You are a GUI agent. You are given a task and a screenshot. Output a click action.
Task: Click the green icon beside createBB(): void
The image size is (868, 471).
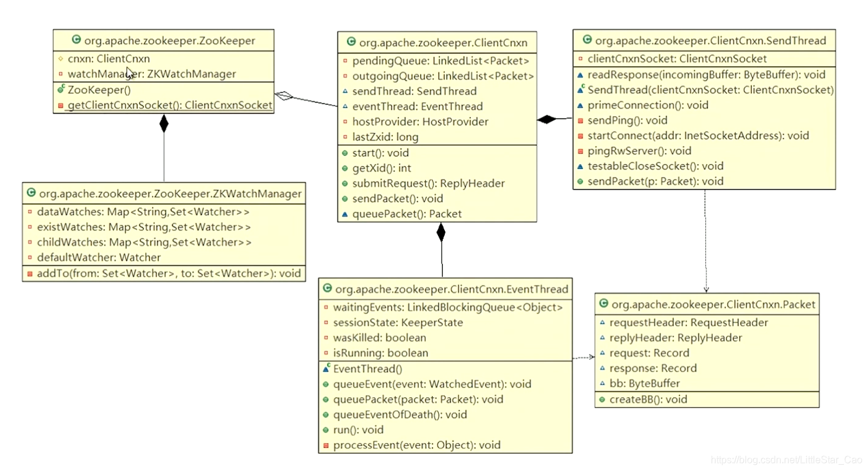(x=602, y=400)
